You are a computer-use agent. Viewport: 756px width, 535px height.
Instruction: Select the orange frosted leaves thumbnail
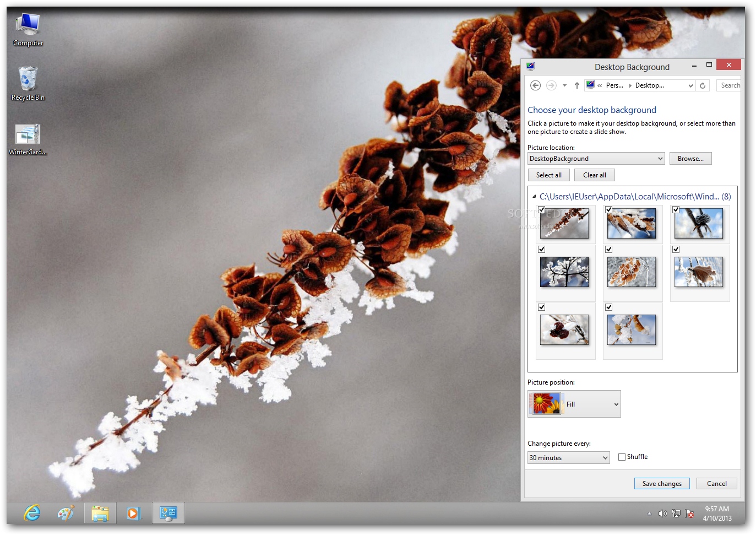coord(632,272)
